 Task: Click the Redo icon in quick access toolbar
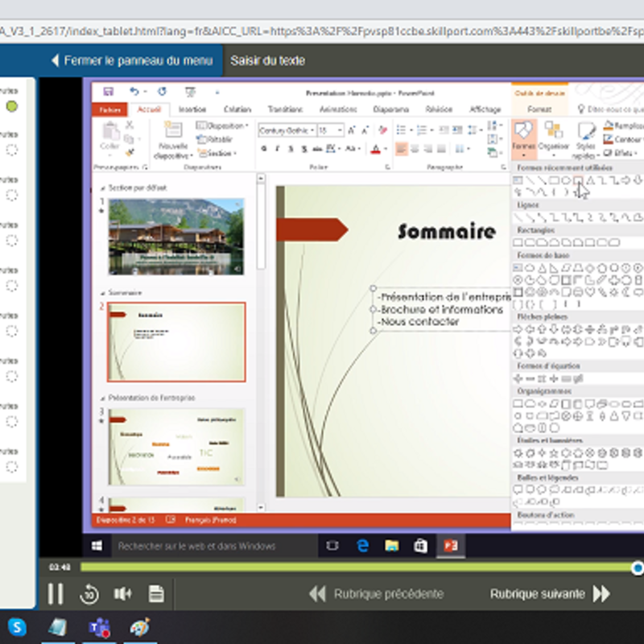coord(163,91)
